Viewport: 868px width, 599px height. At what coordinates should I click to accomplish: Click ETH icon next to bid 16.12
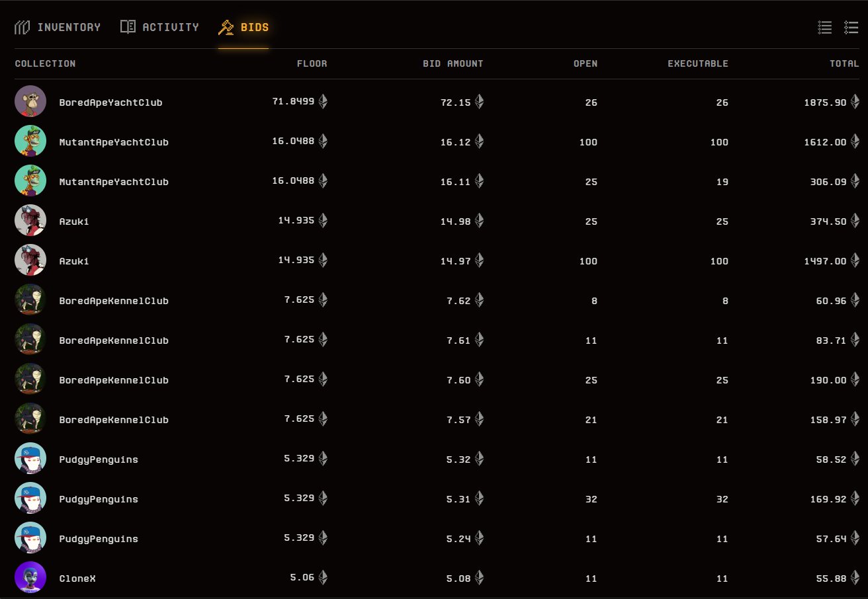[x=479, y=141]
